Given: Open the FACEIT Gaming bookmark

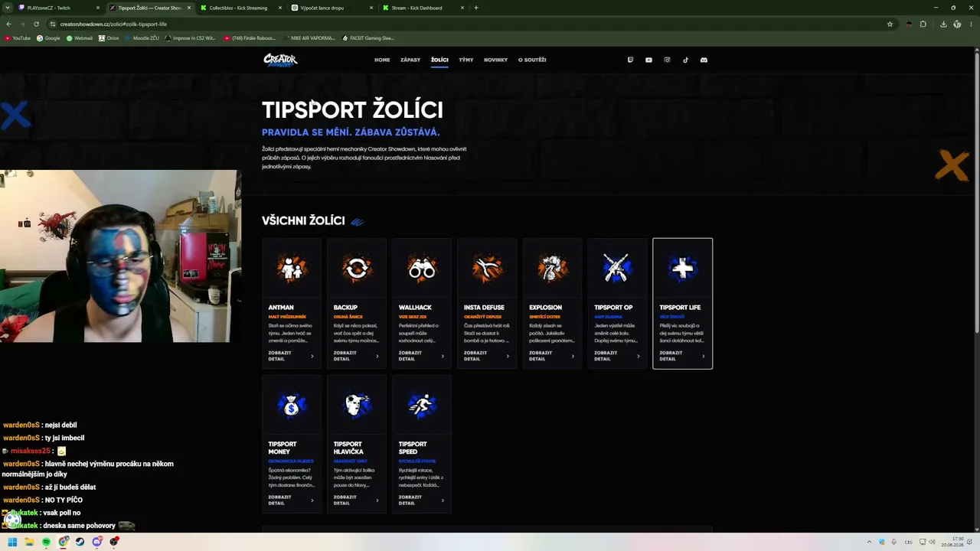Looking at the screenshot, I should point(368,37).
